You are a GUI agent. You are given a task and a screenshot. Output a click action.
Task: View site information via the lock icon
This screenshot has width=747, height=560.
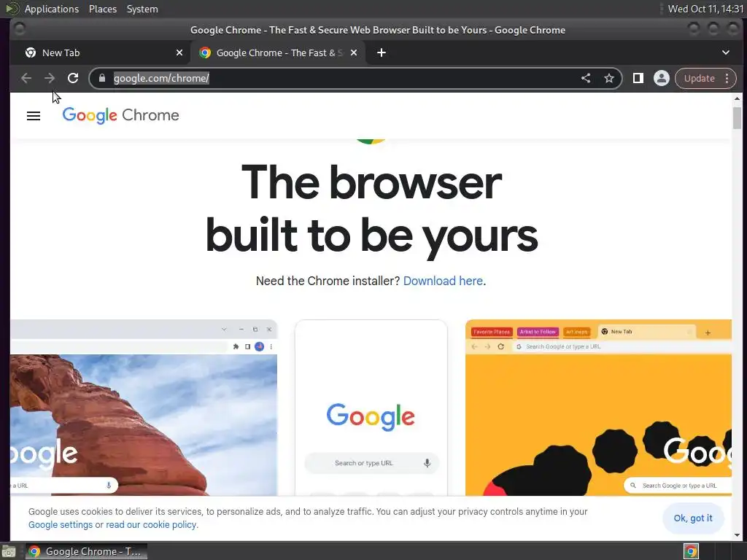(102, 78)
